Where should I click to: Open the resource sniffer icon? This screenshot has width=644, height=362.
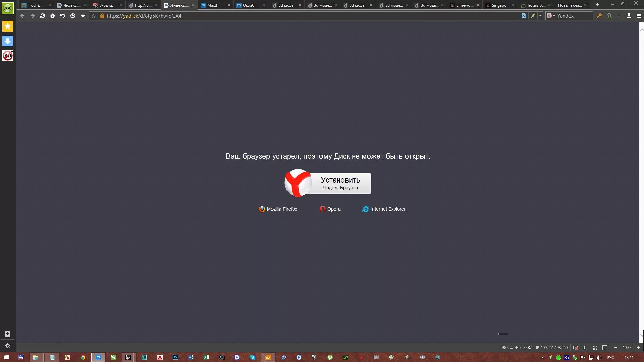(x=609, y=16)
